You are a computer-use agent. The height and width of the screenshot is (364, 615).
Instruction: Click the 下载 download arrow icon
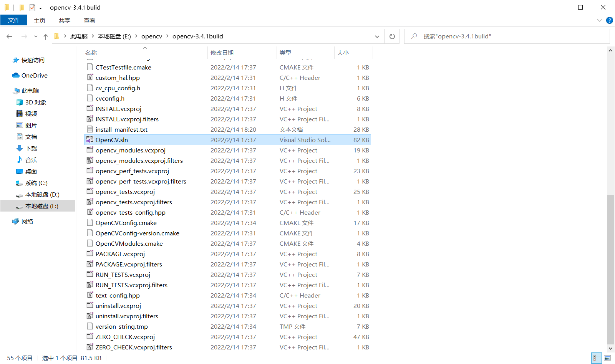(20, 148)
